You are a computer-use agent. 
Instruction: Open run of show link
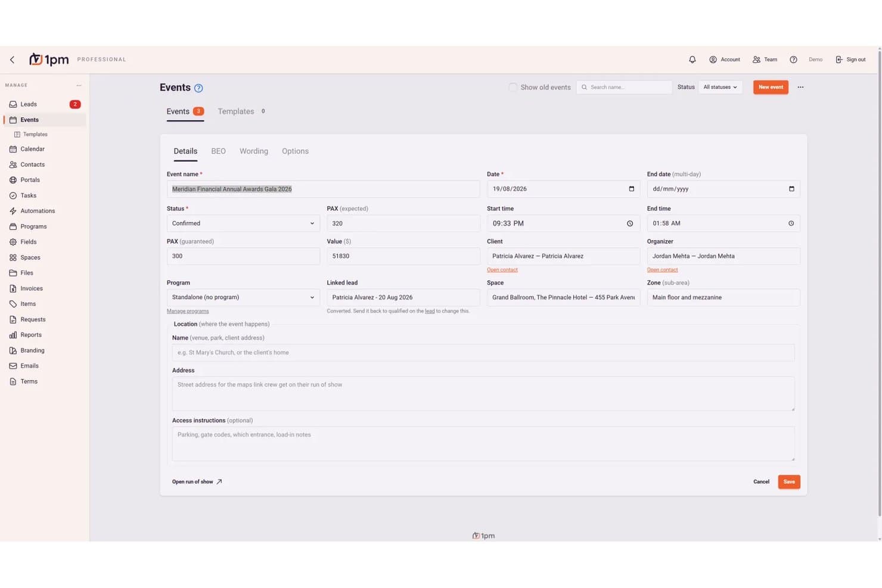click(x=197, y=482)
